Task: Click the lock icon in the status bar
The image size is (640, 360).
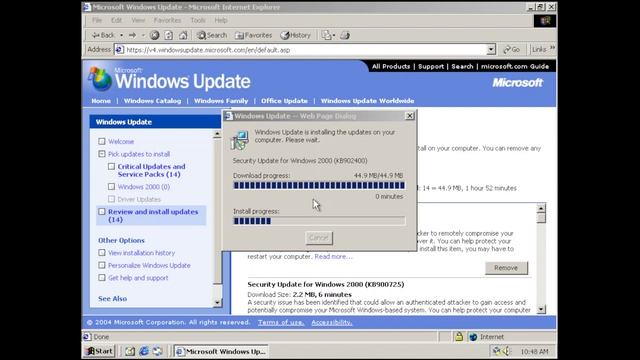Action: tap(459, 337)
